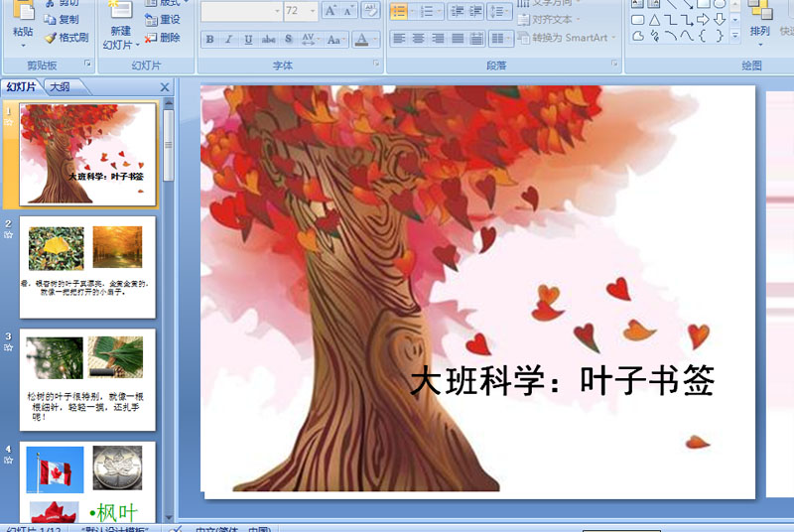This screenshot has height=532, width=794.
Task: Select the triangle shape in the shapes gallery
Action: 654,20
